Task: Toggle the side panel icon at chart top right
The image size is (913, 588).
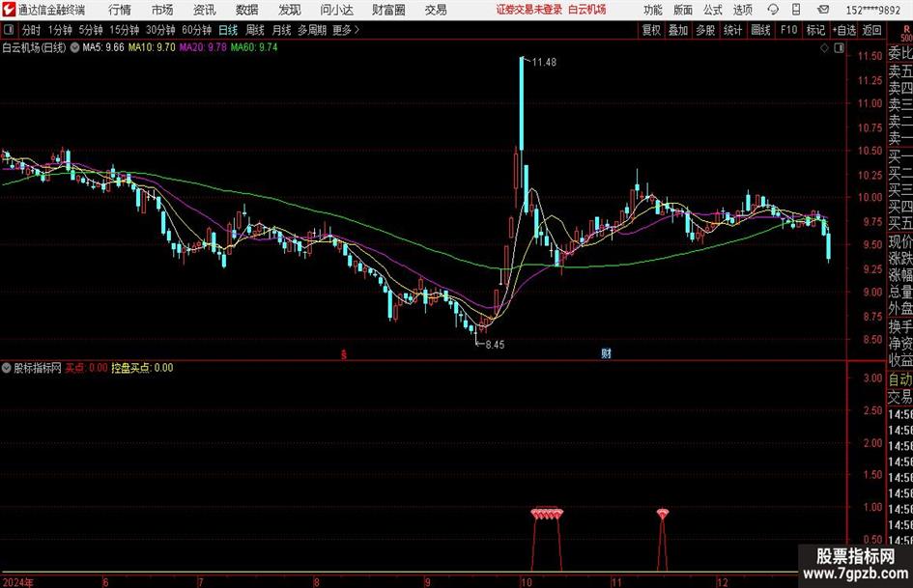Action: pyautogui.click(x=839, y=48)
